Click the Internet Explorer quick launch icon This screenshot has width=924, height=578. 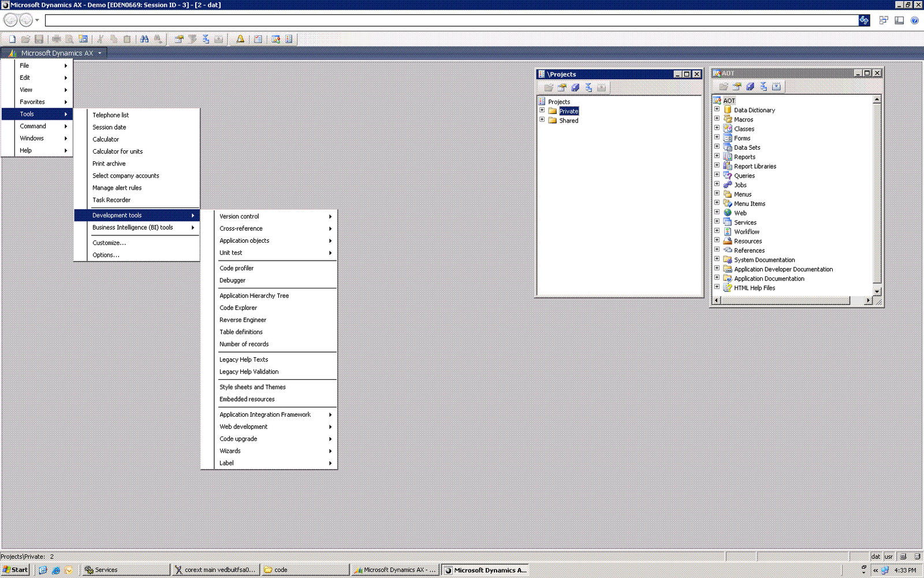[56, 570]
